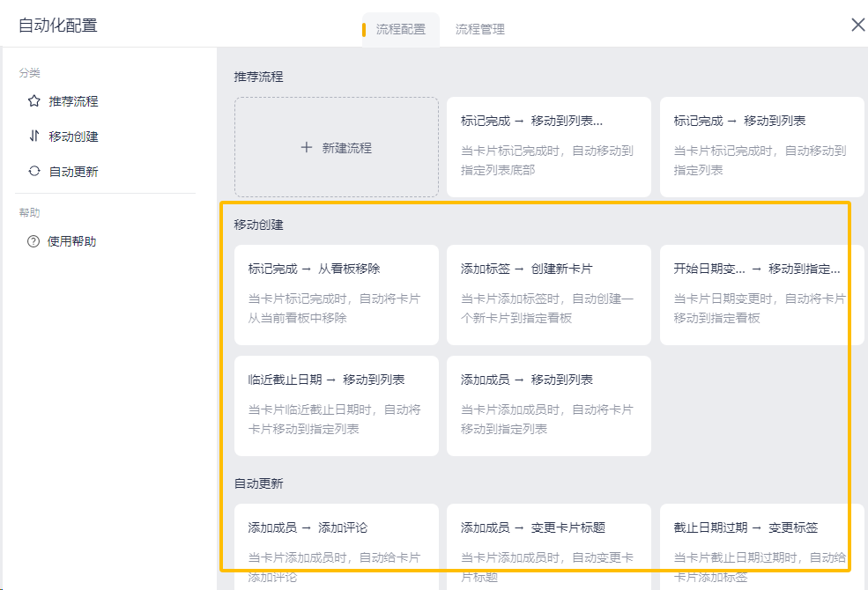Click the plus icon in 新建流程 card
This screenshot has width=868, height=590.
(307, 148)
